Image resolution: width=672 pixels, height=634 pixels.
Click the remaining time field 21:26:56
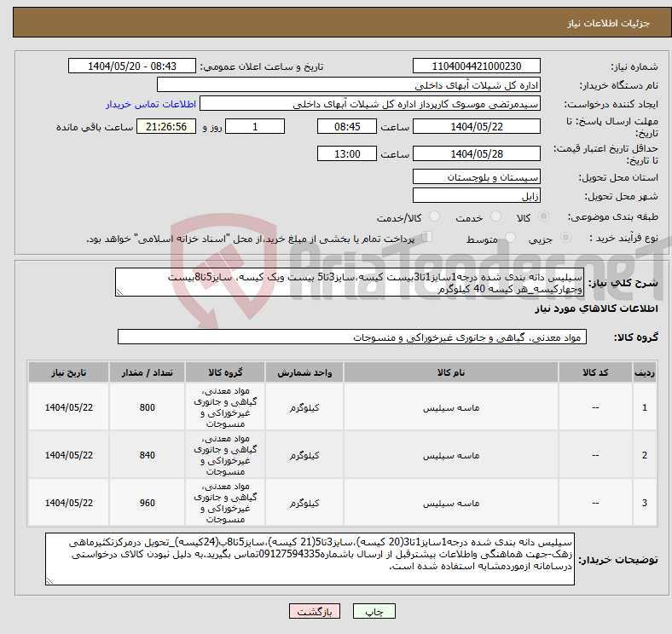point(166,127)
